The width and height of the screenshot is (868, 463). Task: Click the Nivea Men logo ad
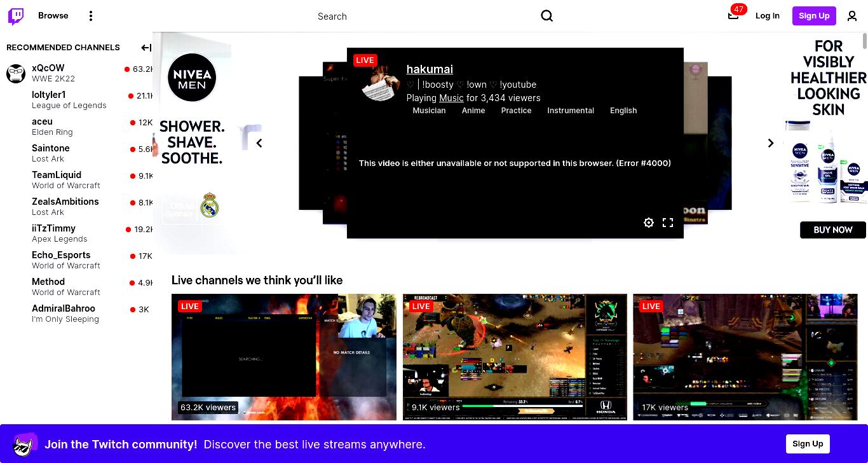coord(192,78)
